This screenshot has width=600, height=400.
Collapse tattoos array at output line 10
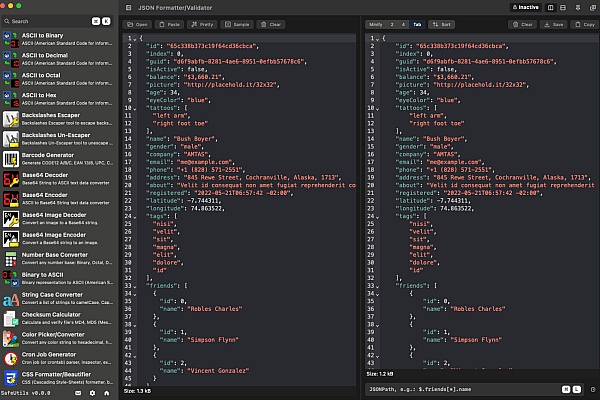(x=377, y=109)
